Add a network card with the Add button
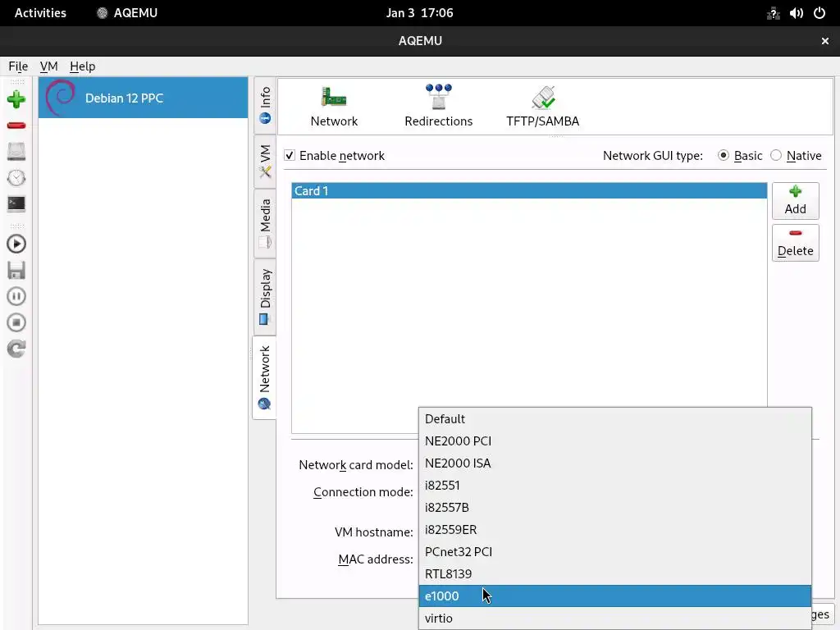Screen dimensions: 840x630 tap(795, 200)
